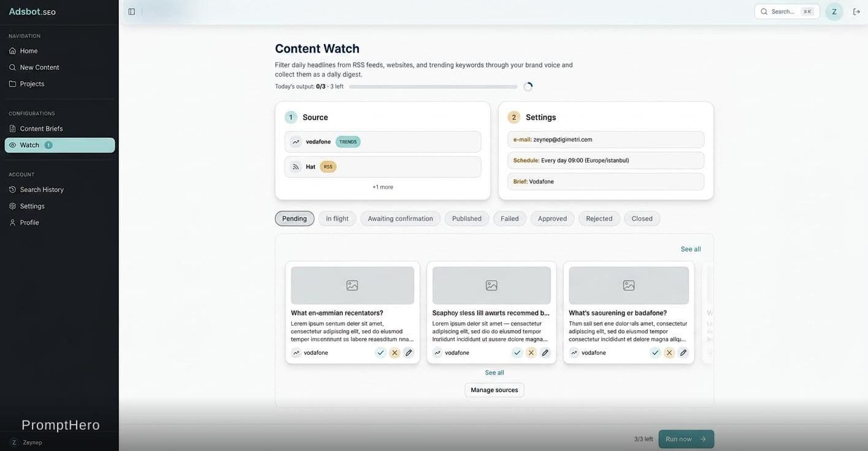The width and height of the screenshot is (868, 451).
Task: Click the vodafone tag on 'What's saourening' card
Action: [x=588, y=353]
